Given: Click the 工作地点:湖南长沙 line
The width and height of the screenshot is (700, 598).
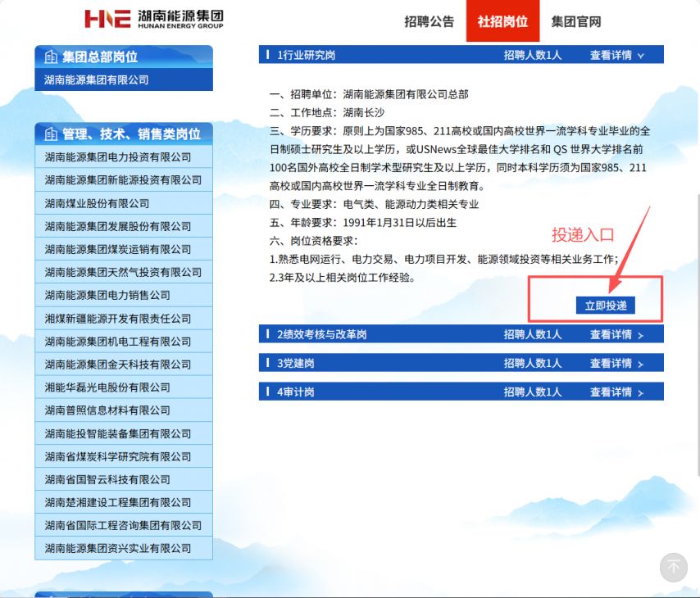Looking at the screenshot, I should tap(327, 112).
